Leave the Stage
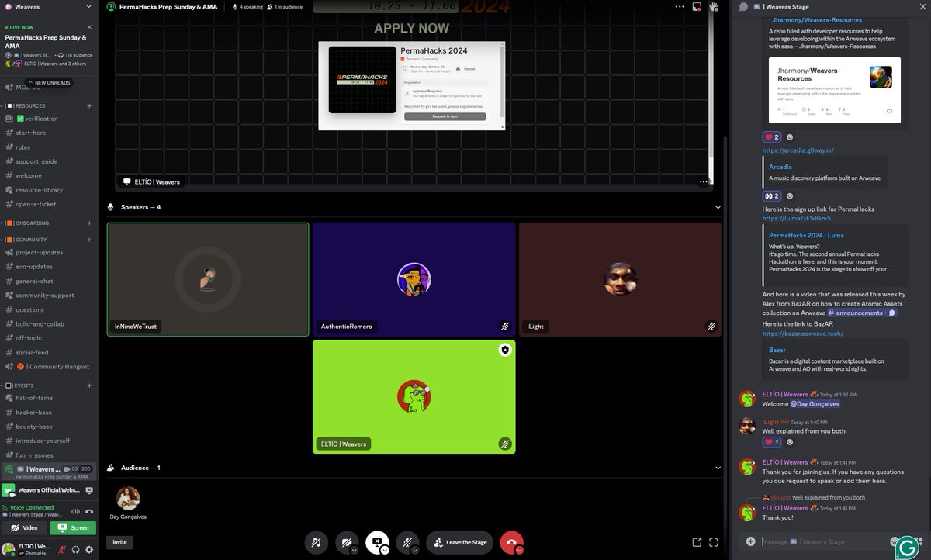The width and height of the screenshot is (931, 560). pyautogui.click(x=460, y=542)
